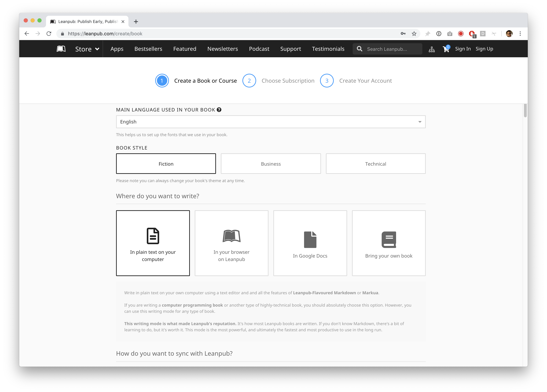547x392 pixels.
Task: Go to the Apps page
Action: click(117, 49)
